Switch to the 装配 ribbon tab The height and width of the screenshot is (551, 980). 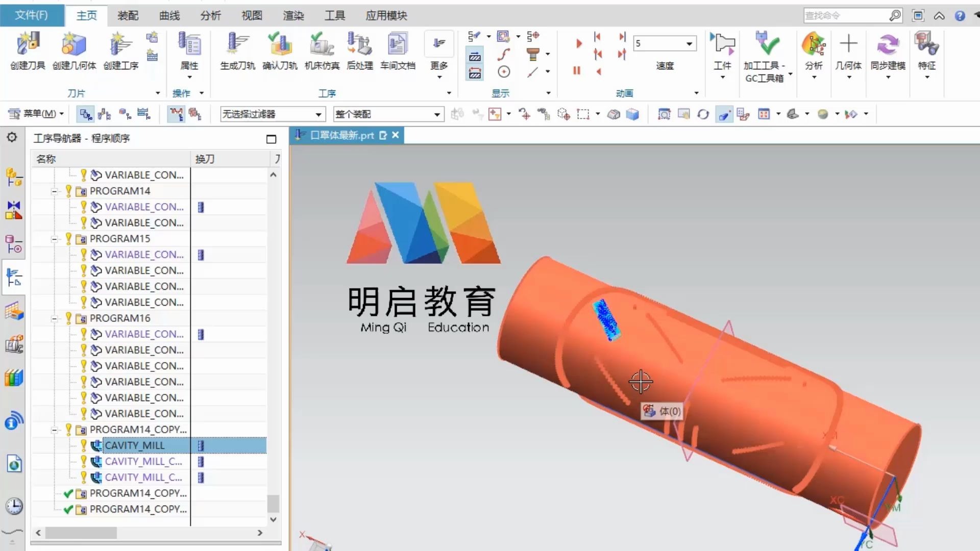[x=128, y=16]
